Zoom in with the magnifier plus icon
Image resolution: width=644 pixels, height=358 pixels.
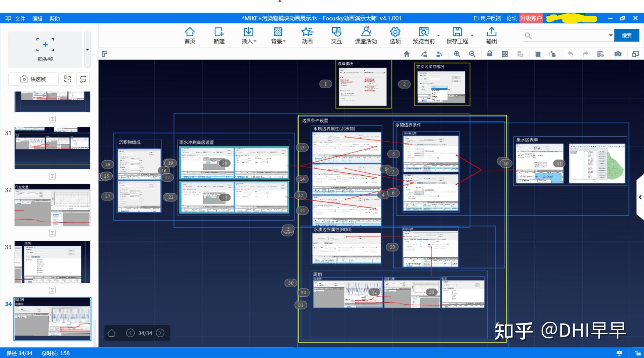[x=457, y=54]
